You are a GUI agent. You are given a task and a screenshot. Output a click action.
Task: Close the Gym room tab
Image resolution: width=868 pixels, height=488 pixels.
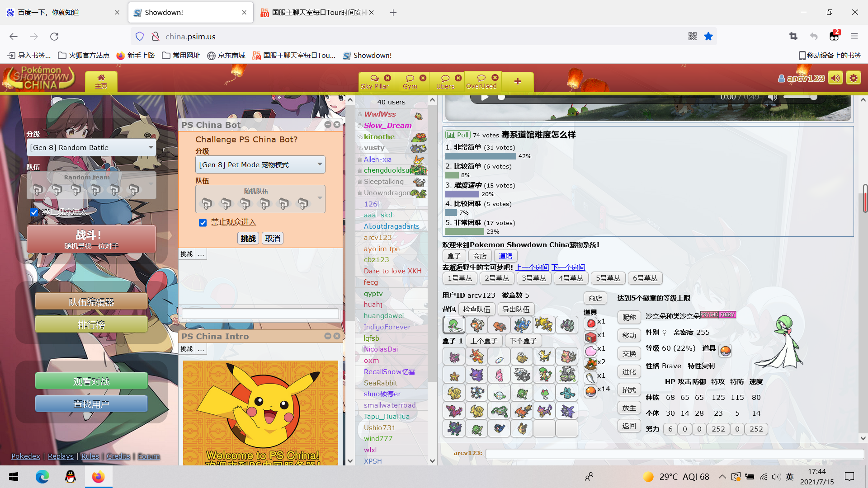pos(423,78)
